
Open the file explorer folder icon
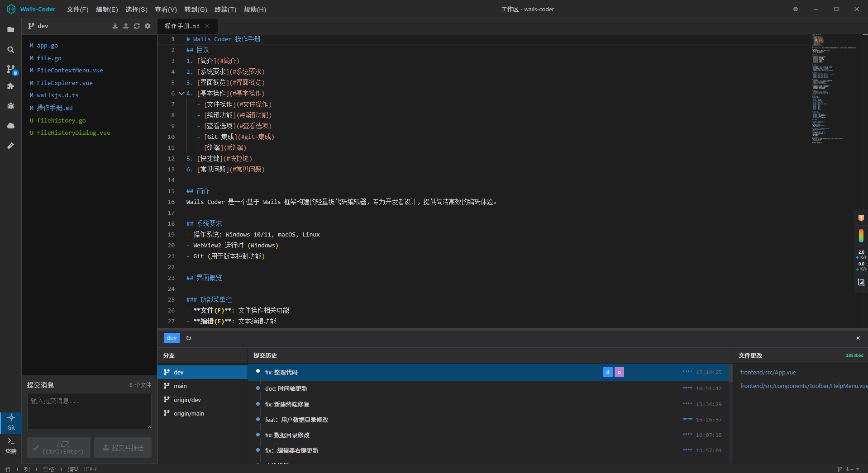click(x=11, y=30)
